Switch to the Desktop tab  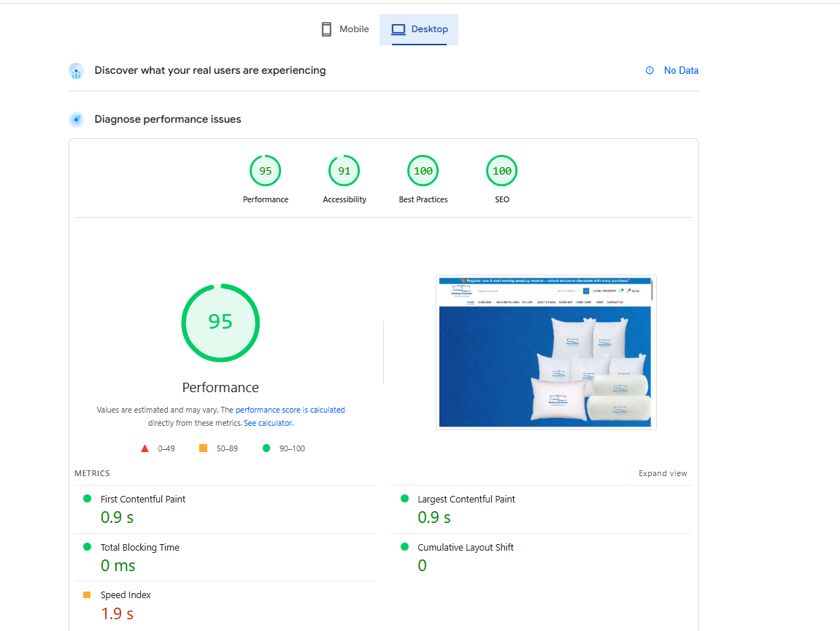tap(419, 29)
